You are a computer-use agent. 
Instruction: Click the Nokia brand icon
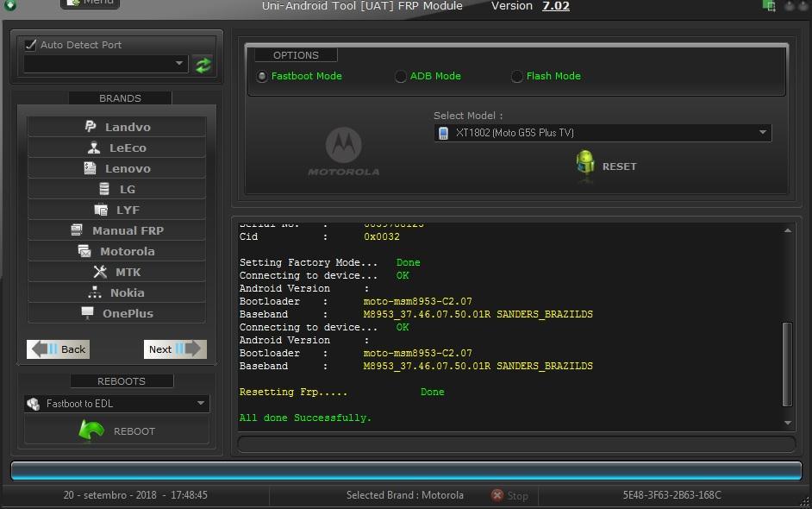pyautogui.click(x=95, y=292)
